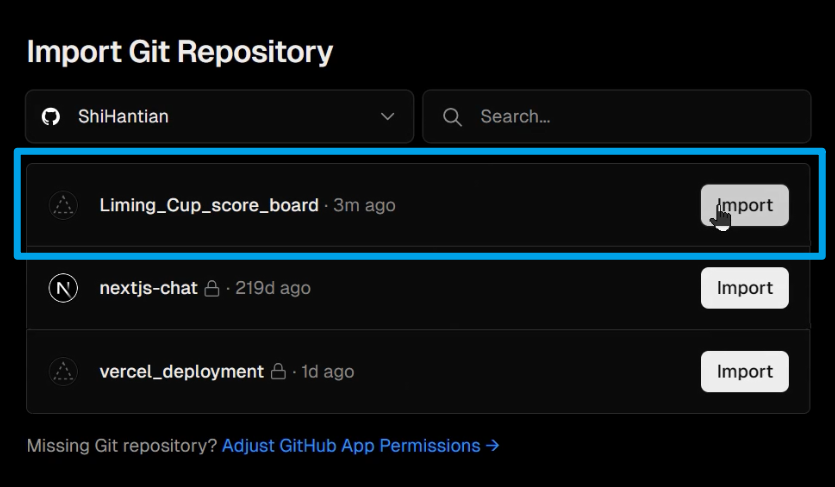Click the GitHub logo in account selector

[51, 117]
